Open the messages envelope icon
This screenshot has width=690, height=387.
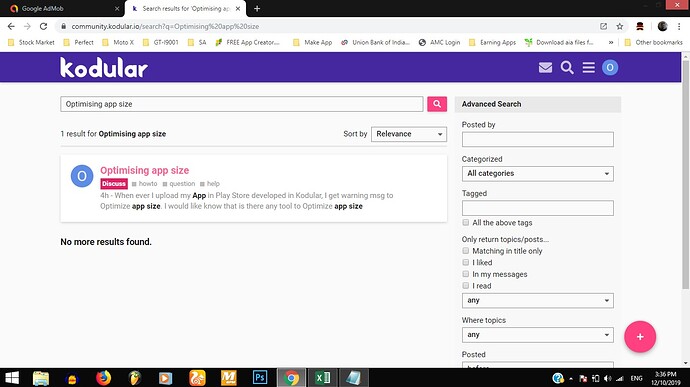point(545,67)
